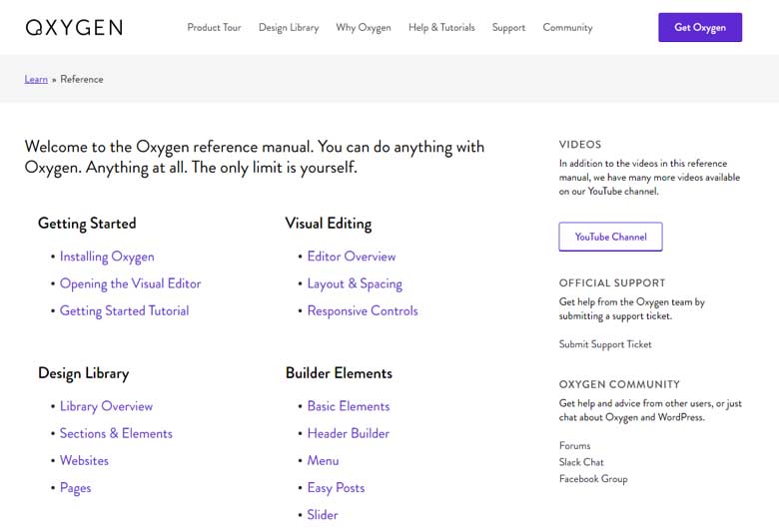Screen dimensions: 779x532
Task: Click Submit Support Ticket link
Action: pyautogui.click(x=605, y=344)
